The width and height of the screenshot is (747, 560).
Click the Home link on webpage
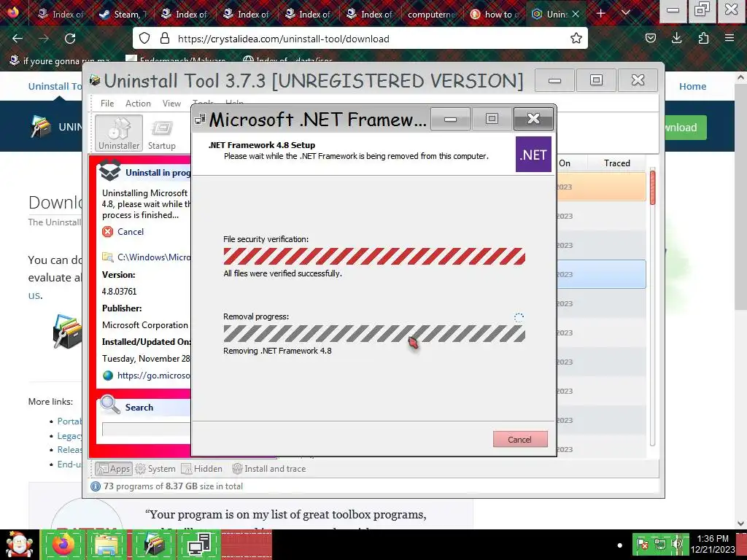pos(692,86)
